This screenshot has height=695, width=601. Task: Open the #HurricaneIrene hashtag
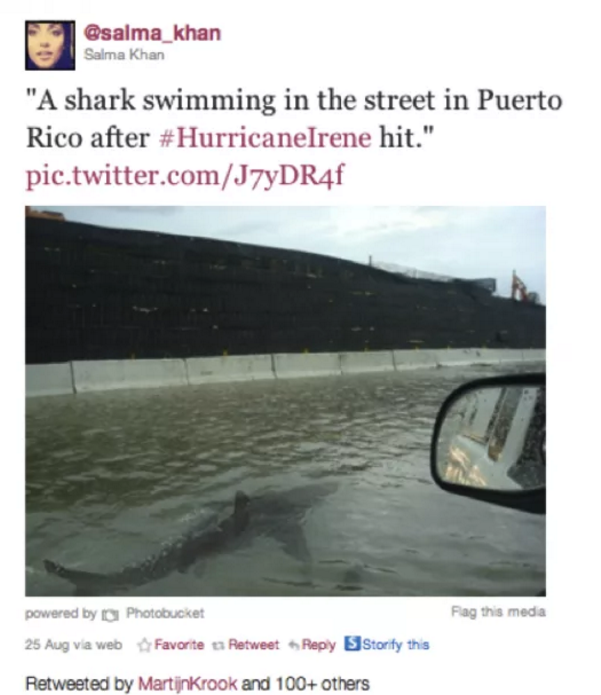tap(265, 137)
